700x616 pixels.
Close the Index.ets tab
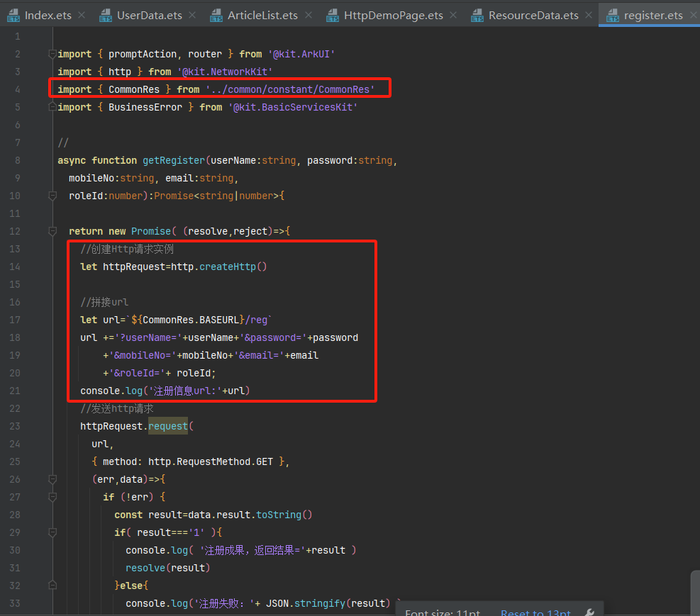click(x=82, y=15)
